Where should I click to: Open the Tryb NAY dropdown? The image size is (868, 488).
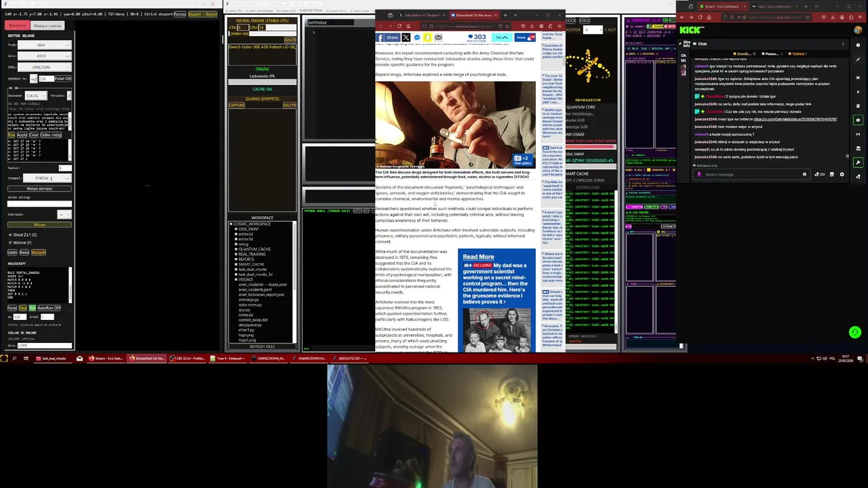[45, 45]
